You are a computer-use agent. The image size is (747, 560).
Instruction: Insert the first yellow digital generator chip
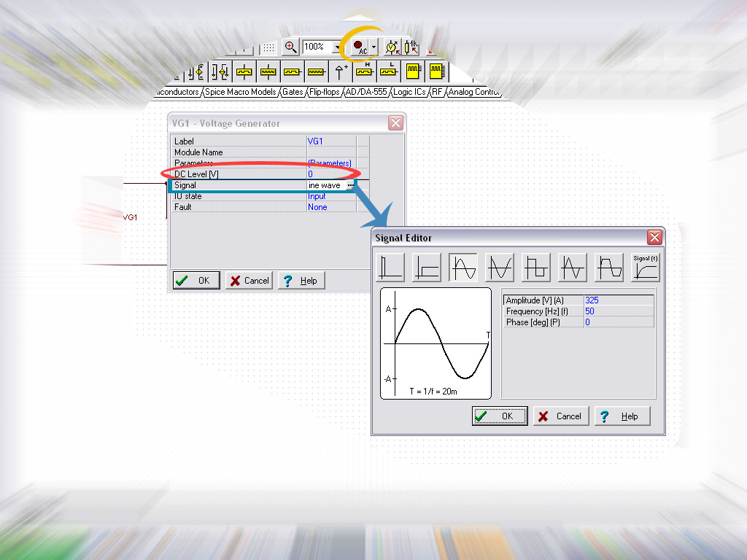pos(413,71)
